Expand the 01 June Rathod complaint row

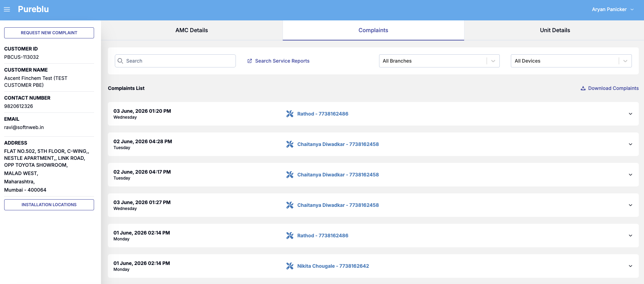click(x=631, y=236)
